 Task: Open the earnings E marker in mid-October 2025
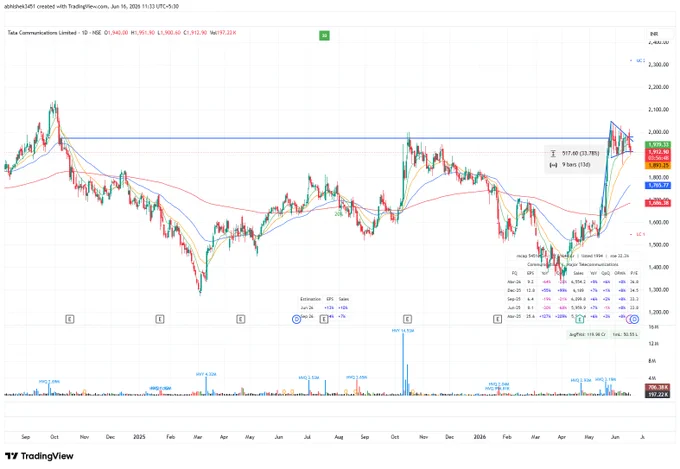(407, 319)
